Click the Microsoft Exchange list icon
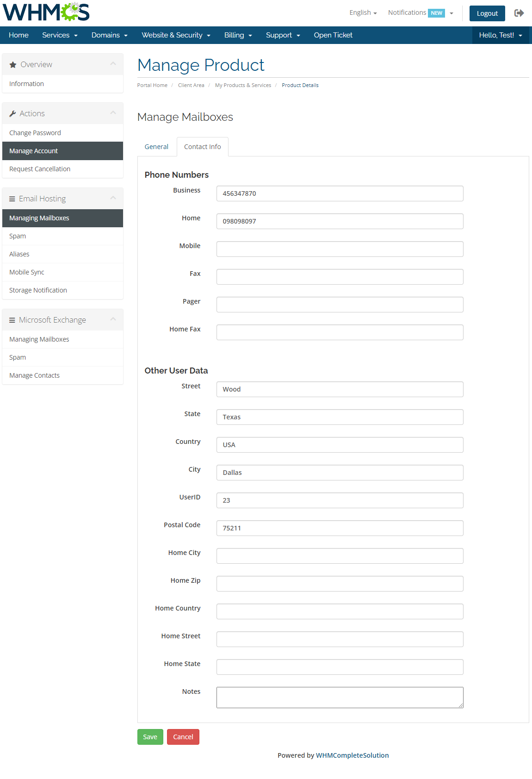The image size is (532, 779). (12, 320)
